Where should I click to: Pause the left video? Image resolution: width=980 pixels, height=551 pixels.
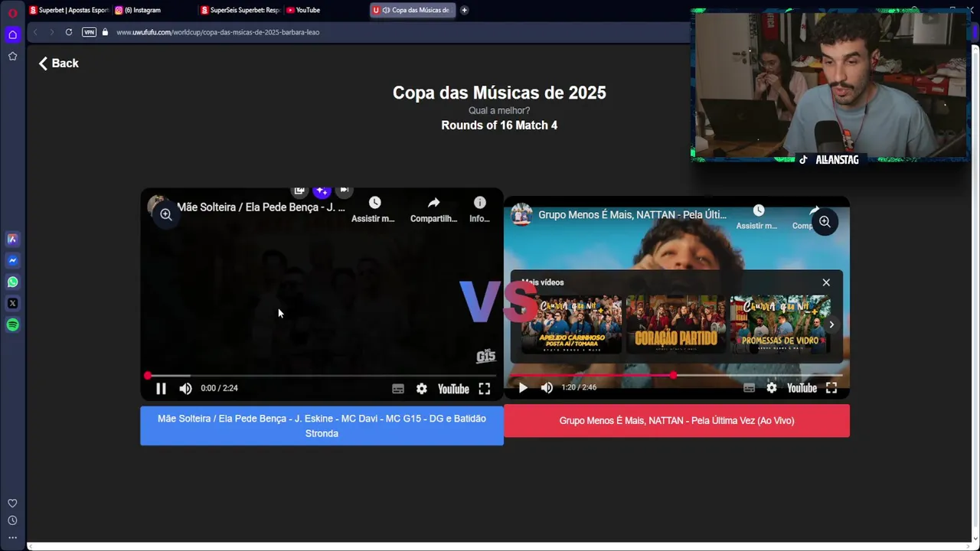tap(161, 389)
